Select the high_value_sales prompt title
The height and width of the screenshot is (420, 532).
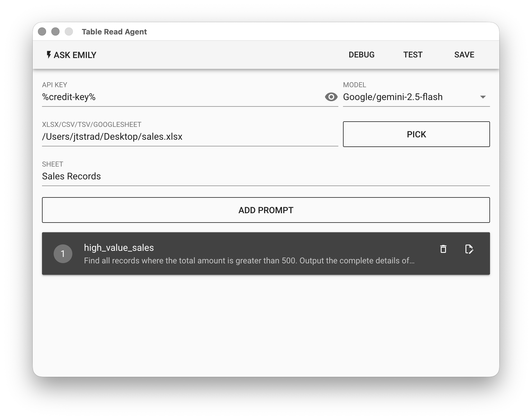(119, 248)
